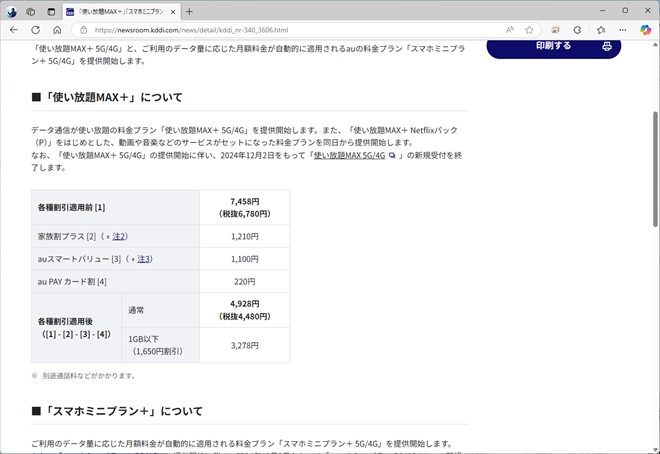This screenshot has width=660, height=454.
Task: Click the 「使い放題MAX+」について heading
Action: tap(107, 97)
